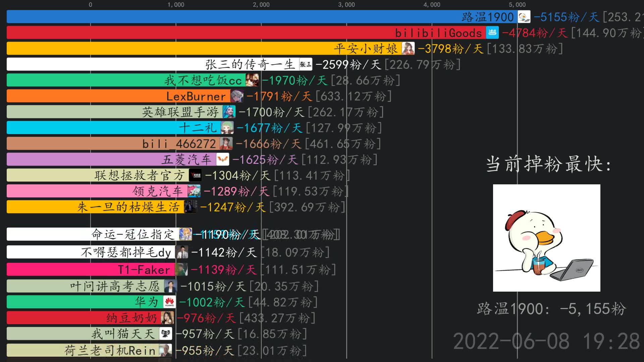Click the 平安小财娘 avatar icon
This screenshot has height=362, width=644.
408,49
